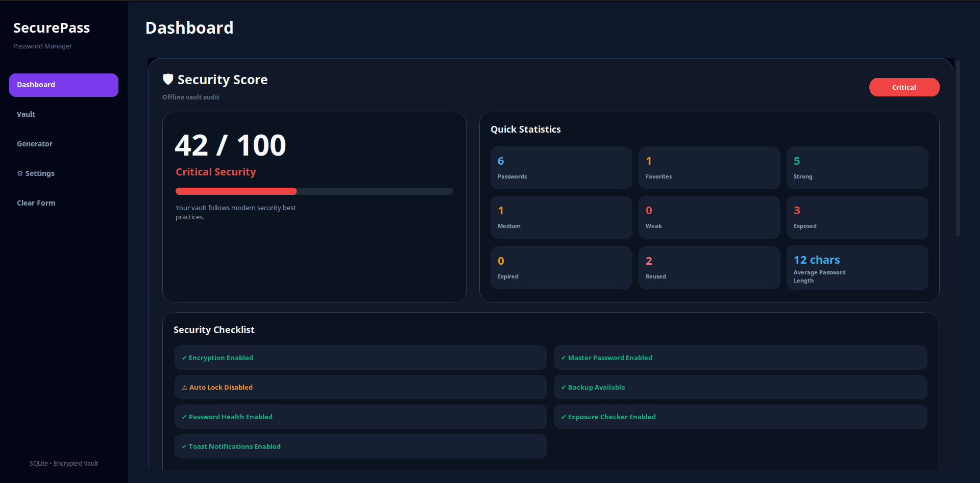The image size is (980, 483).
Task: Click the Dashboard page heading
Action: click(189, 28)
